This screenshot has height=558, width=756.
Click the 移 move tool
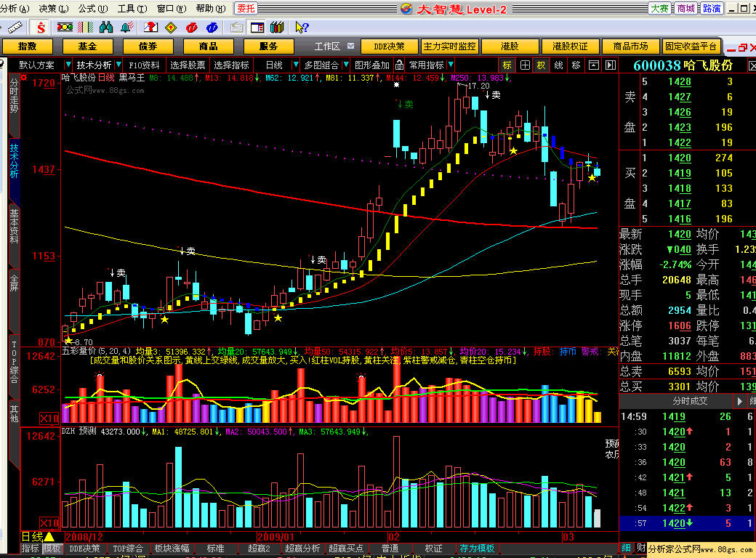pyautogui.click(x=576, y=65)
